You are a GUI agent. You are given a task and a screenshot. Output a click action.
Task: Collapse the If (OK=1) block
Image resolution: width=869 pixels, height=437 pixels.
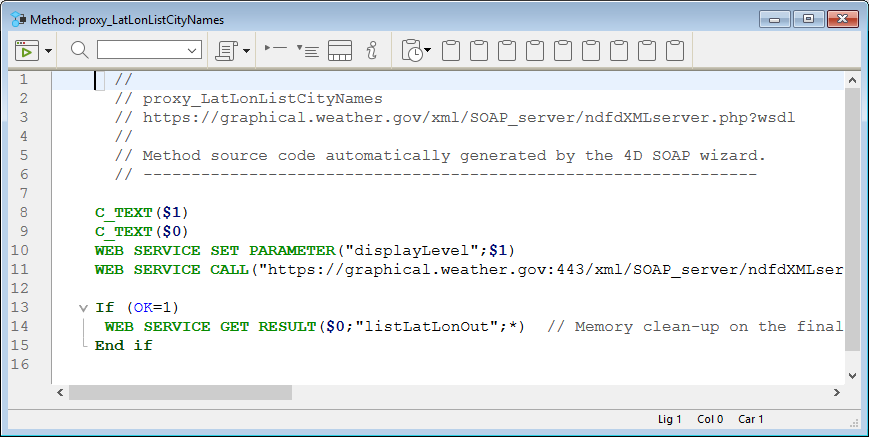[x=83, y=308]
